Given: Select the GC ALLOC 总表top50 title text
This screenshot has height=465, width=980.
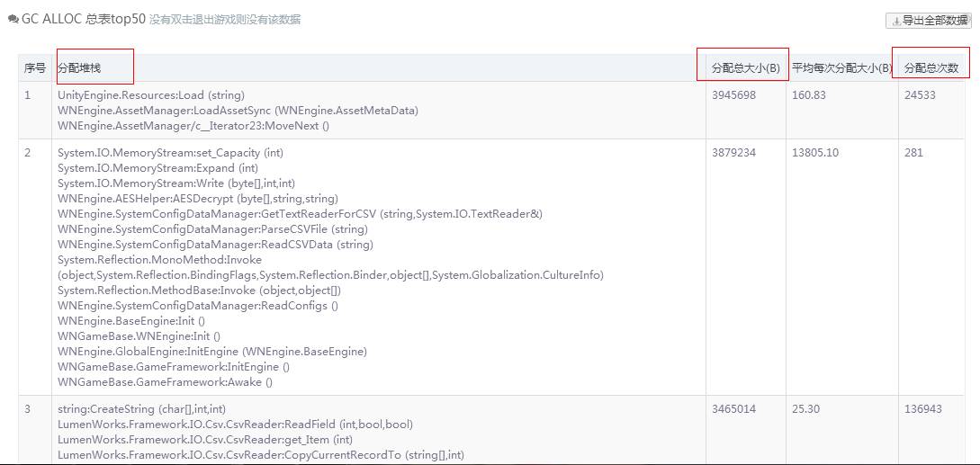Looking at the screenshot, I should (x=85, y=20).
